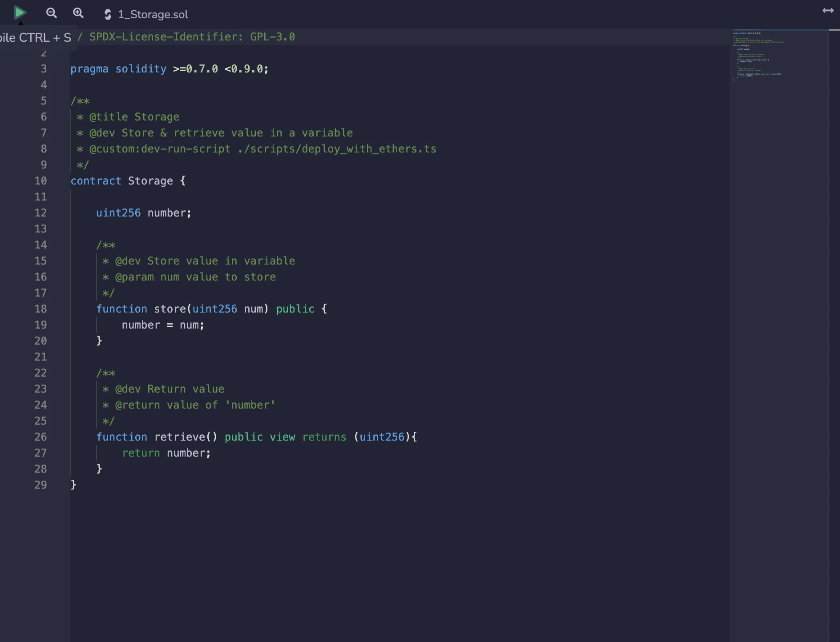840x642 pixels.
Task: Expand editor to full width using double-arrow icon
Action: pyautogui.click(x=828, y=10)
